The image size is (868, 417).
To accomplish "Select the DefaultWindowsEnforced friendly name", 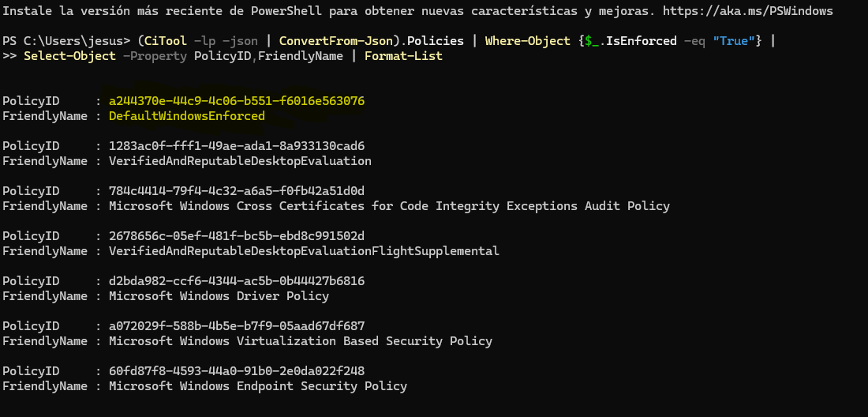I will click(x=187, y=116).
